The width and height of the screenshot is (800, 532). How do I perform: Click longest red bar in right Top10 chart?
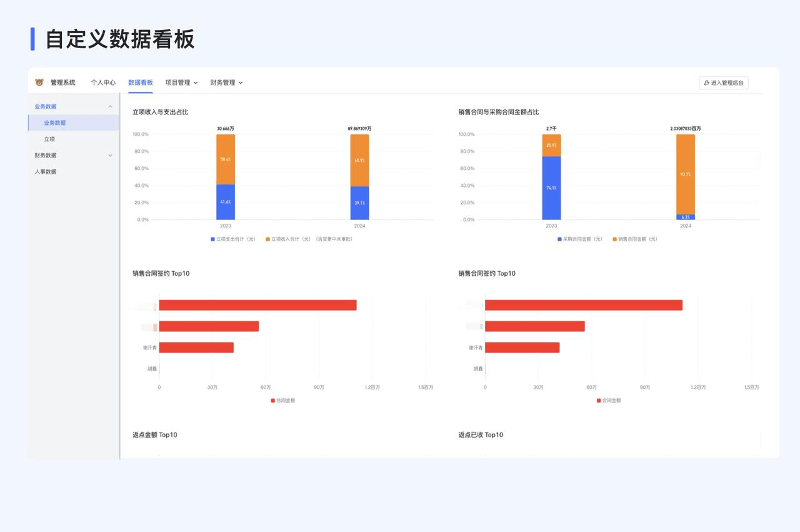584,305
